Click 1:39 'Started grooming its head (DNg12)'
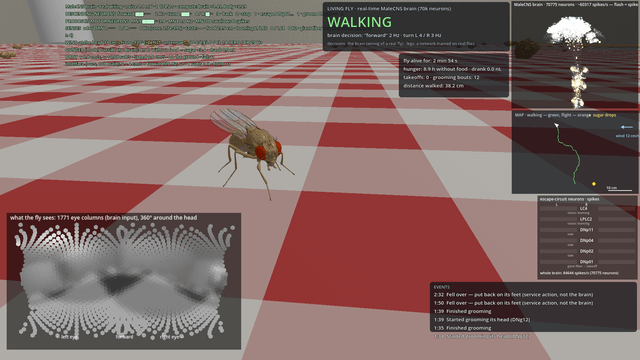Screen dimensions: 640x360 click(x=482, y=320)
